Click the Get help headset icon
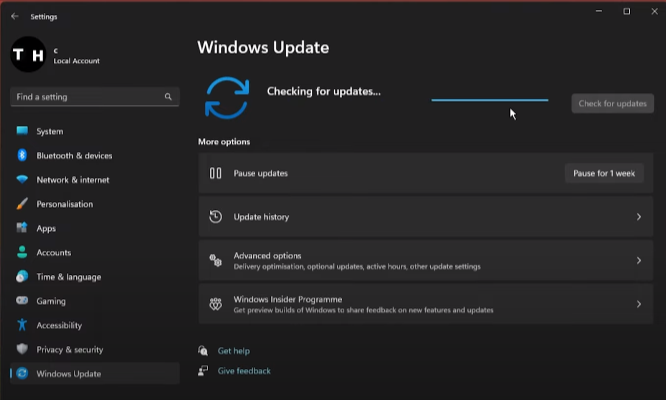 coord(203,350)
